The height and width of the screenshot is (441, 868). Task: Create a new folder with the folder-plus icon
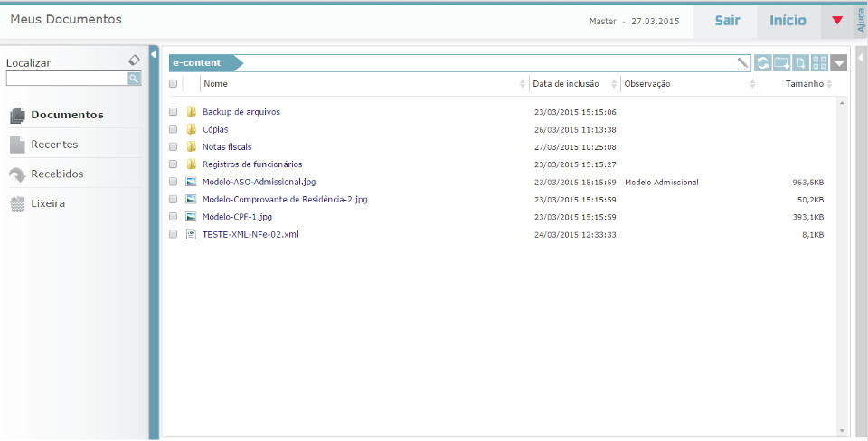pyautogui.click(x=781, y=63)
